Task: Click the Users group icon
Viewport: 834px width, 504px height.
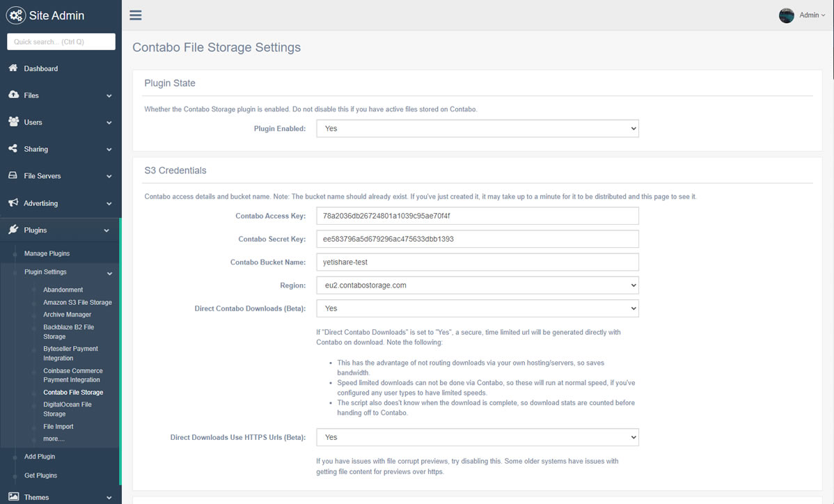Action: click(13, 122)
